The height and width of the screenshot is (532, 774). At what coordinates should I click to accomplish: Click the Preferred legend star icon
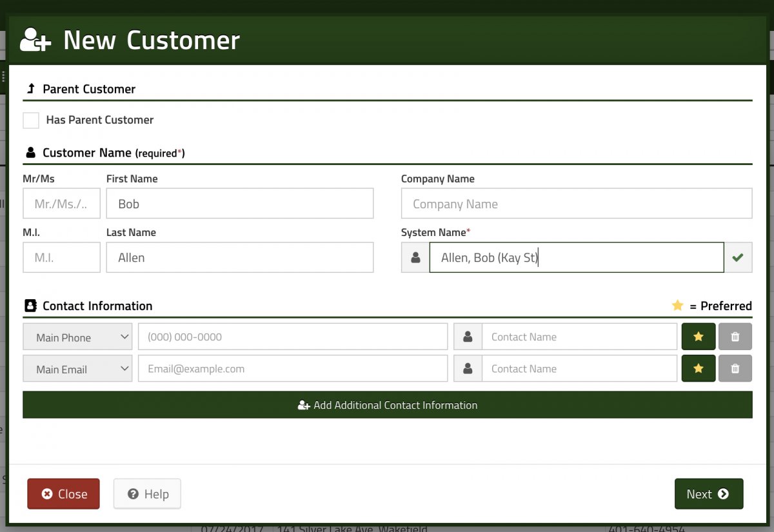click(x=677, y=306)
